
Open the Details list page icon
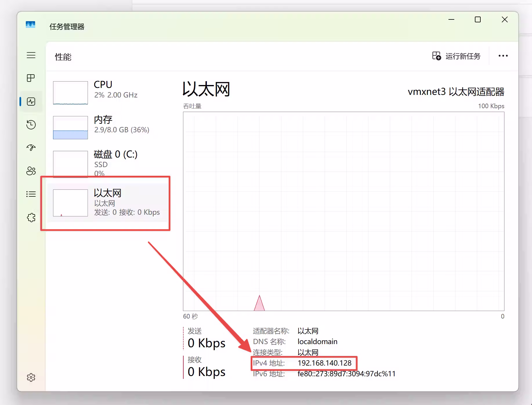pyautogui.click(x=31, y=194)
